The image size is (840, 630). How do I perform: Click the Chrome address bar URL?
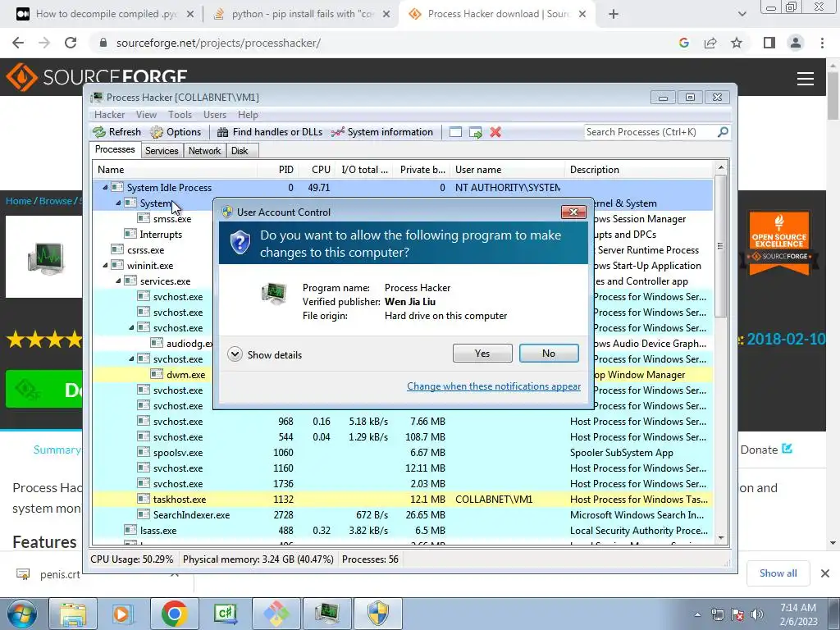click(218, 43)
